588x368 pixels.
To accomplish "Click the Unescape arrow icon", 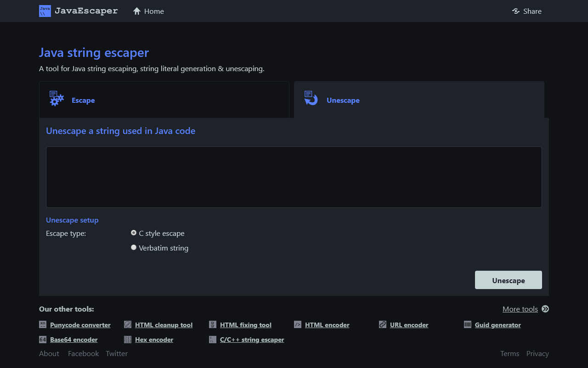I will [x=311, y=98].
